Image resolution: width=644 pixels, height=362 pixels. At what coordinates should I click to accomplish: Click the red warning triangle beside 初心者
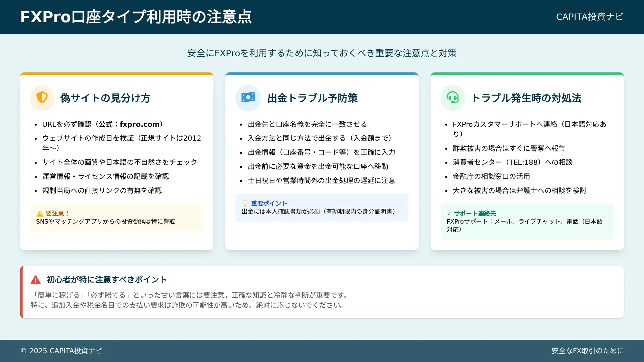point(36,280)
